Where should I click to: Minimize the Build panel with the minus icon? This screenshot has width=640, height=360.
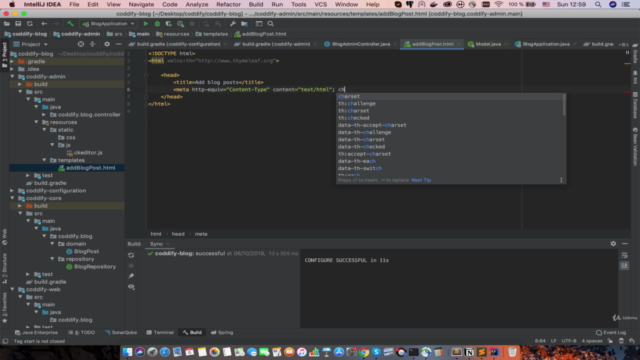click(x=625, y=244)
